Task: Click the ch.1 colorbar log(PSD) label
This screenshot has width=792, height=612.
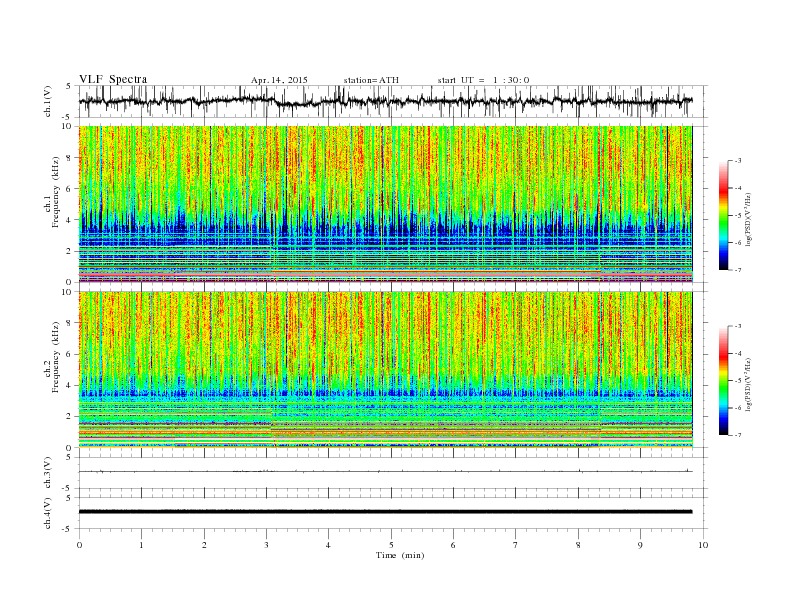Action: tap(749, 219)
